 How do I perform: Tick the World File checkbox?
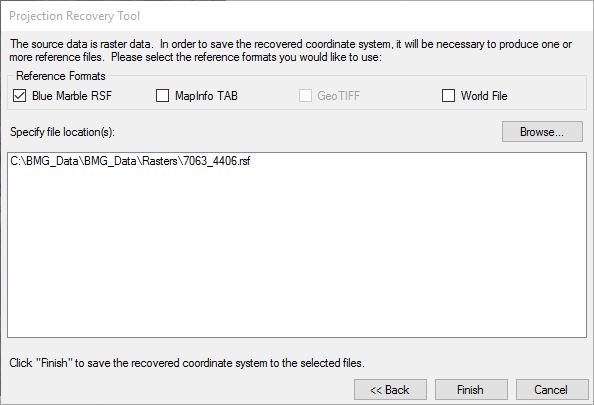pyautogui.click(x=448, y=96)
